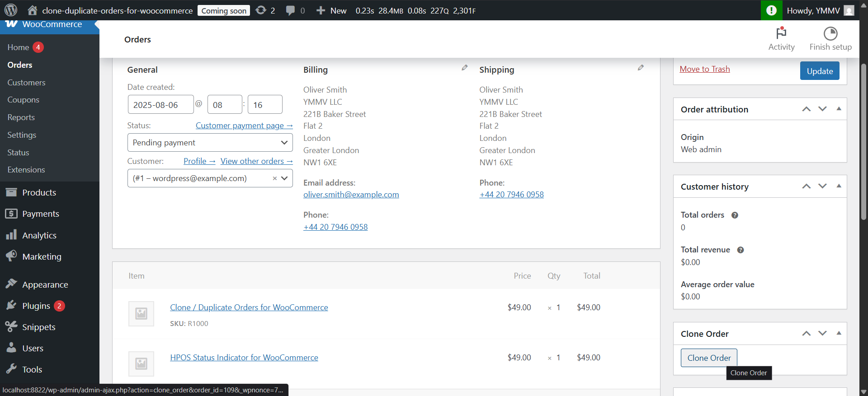Open WooCommerce Settings submenu item

pos(22,135)
